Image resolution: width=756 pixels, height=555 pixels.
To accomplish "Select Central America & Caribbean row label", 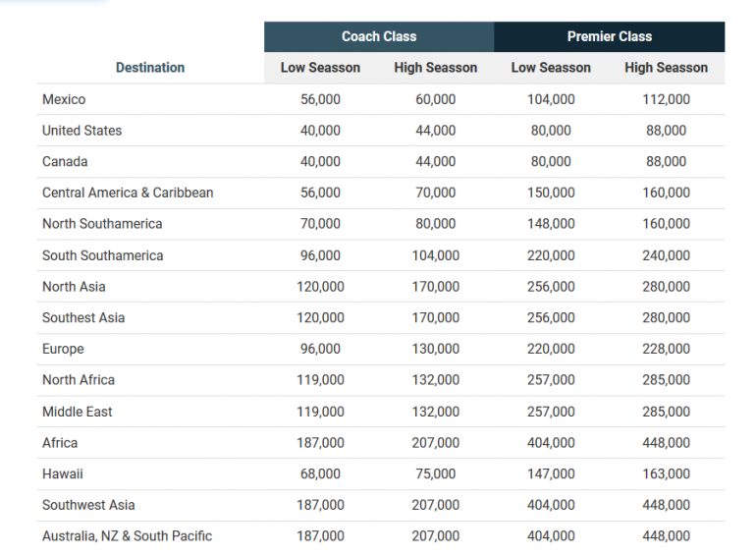I will point(128,193).
